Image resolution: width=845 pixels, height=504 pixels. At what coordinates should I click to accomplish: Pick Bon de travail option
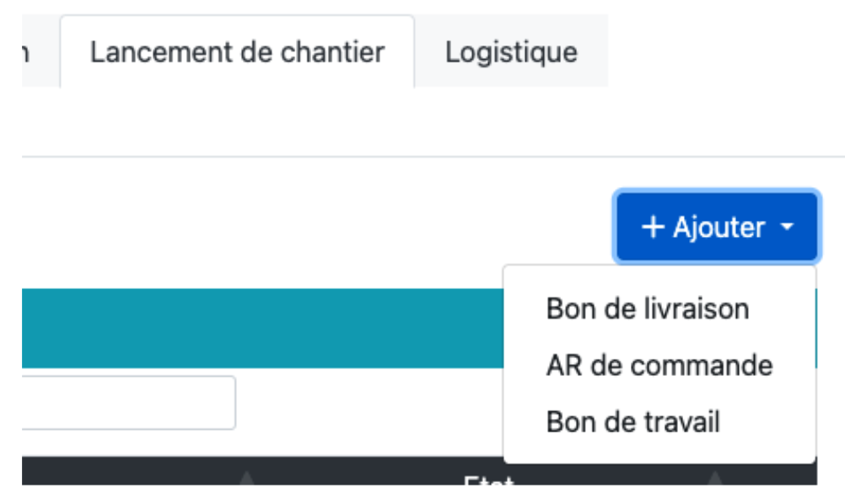point(632,421)
